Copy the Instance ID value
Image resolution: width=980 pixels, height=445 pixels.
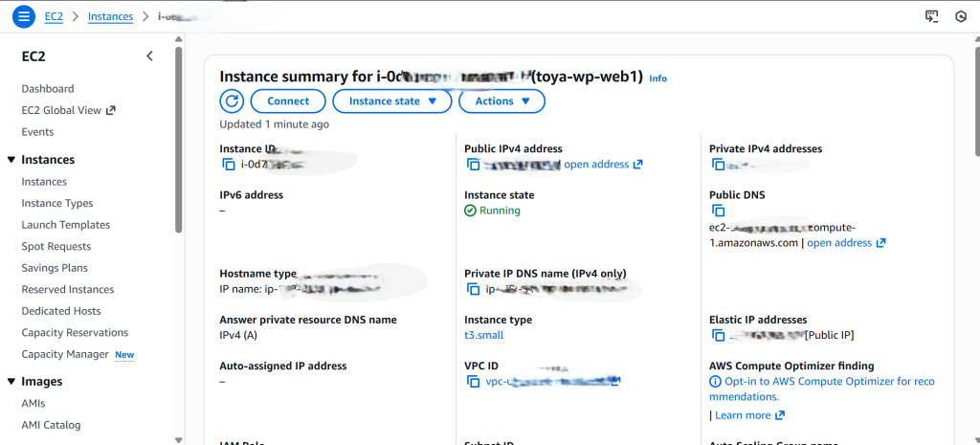tap(229, 165)
